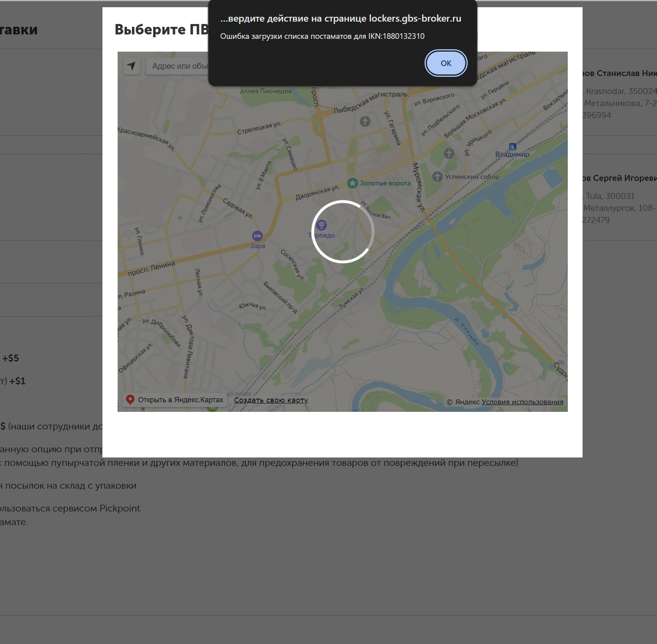Click the ул. Герцена street label

pos(495,90)
